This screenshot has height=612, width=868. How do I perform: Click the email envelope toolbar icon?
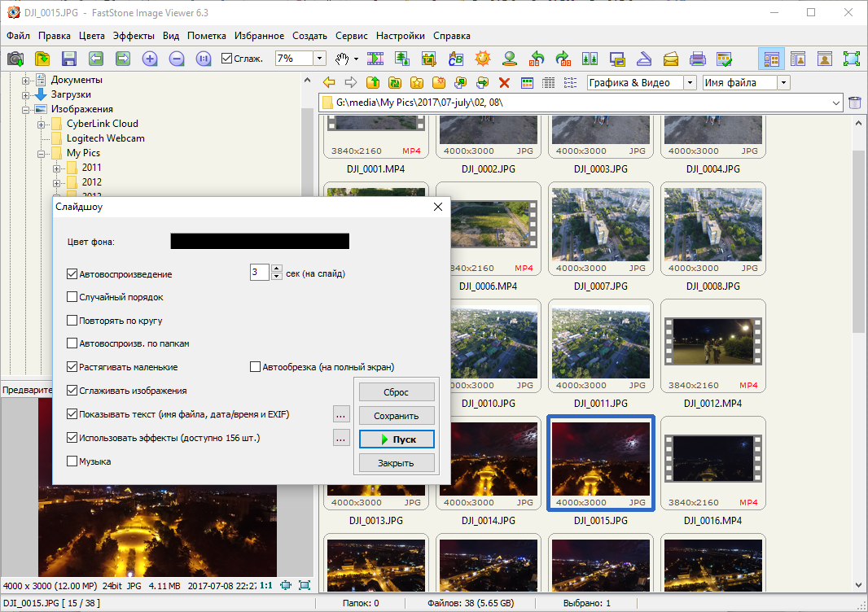[x=671, y=58]
